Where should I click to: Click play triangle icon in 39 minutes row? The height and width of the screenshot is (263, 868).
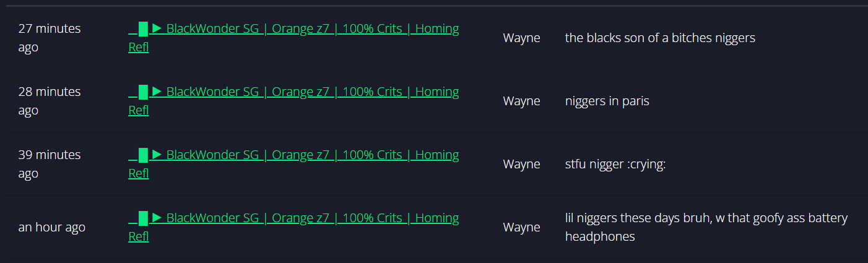[157, 155]
